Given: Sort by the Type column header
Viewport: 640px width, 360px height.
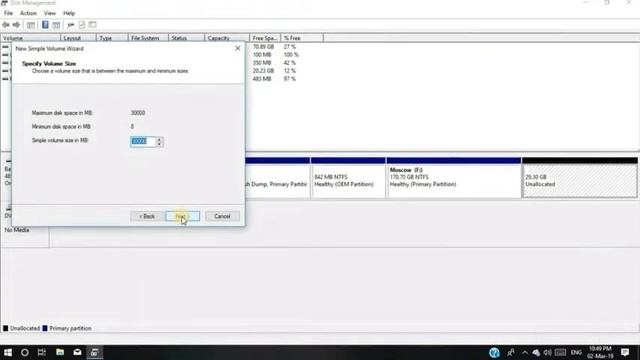Looking at the screenshot, I should point(112,38).
